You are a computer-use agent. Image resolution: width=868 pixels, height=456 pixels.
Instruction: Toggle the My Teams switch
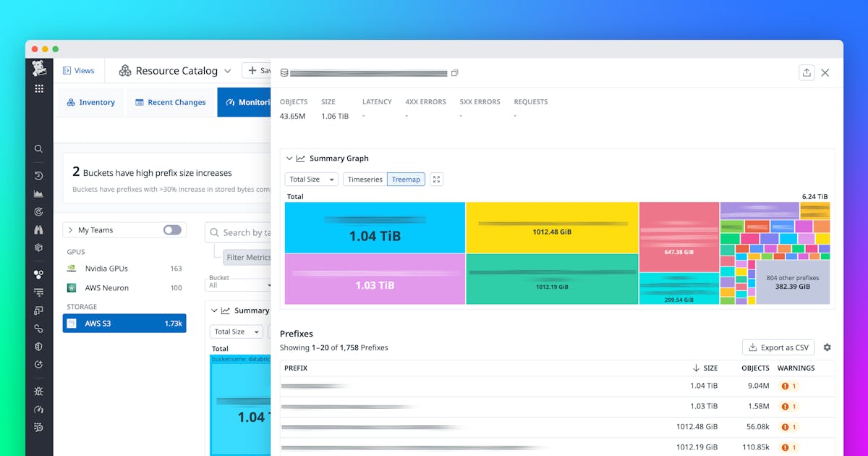pos(172,230)
